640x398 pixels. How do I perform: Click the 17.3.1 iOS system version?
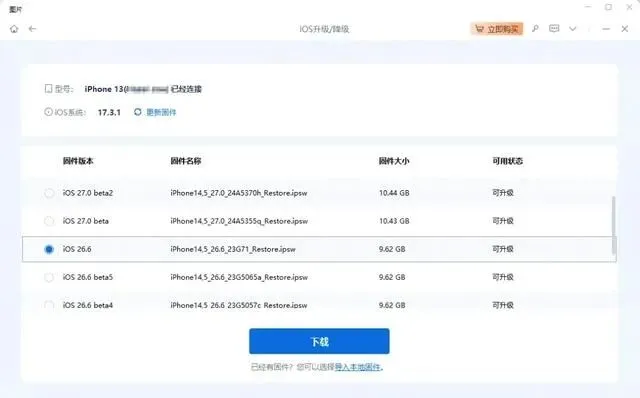[109, 112]
